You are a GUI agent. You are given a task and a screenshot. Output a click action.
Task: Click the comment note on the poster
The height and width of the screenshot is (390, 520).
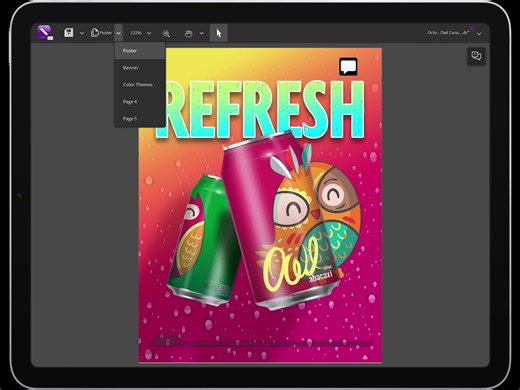tap(348, 66)
